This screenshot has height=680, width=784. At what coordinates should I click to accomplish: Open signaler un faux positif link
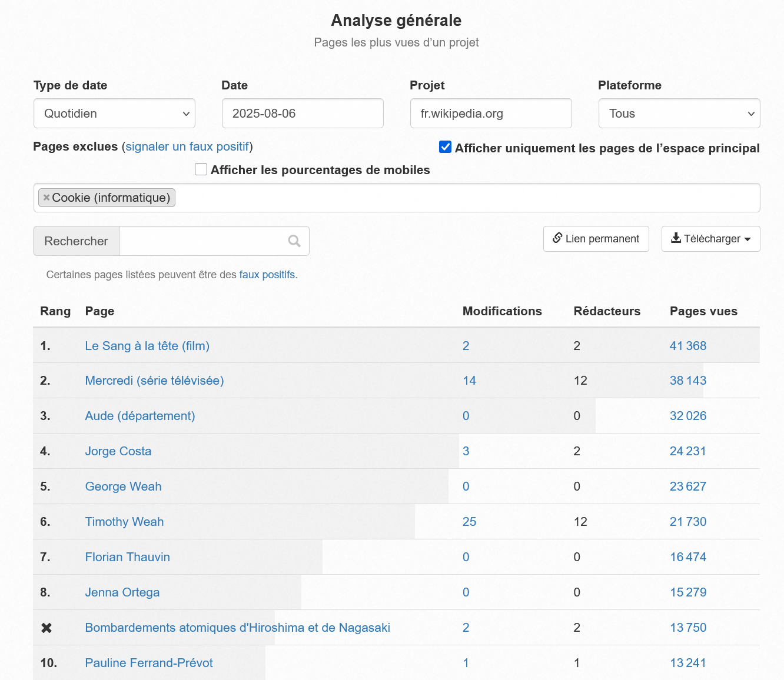(x=187, y=146)
